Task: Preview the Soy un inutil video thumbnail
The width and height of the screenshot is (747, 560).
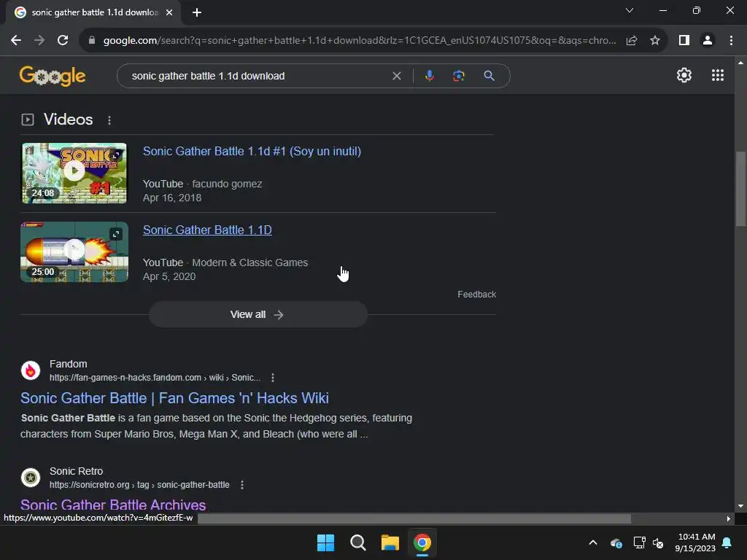Action: pyautogui.click(x=116, y=155)
